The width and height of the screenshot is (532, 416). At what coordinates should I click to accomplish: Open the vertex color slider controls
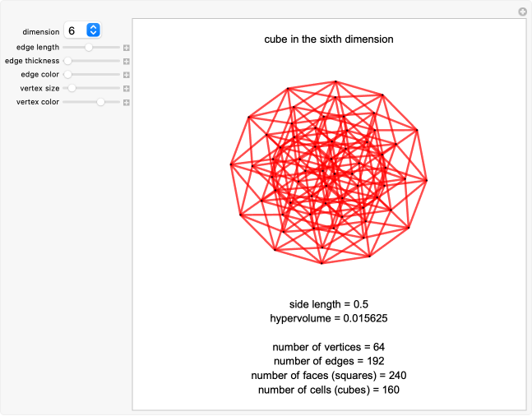[127, 102]
